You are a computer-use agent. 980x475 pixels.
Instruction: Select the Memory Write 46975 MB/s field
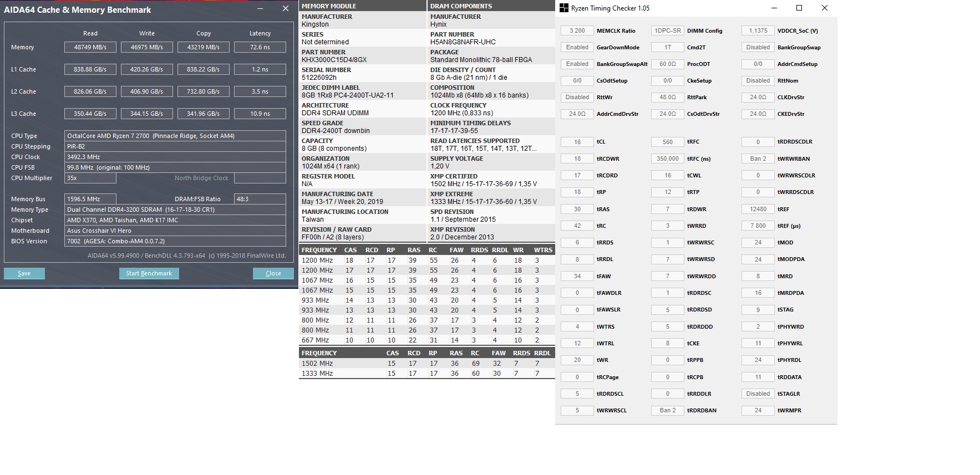(x=147, y=47)
